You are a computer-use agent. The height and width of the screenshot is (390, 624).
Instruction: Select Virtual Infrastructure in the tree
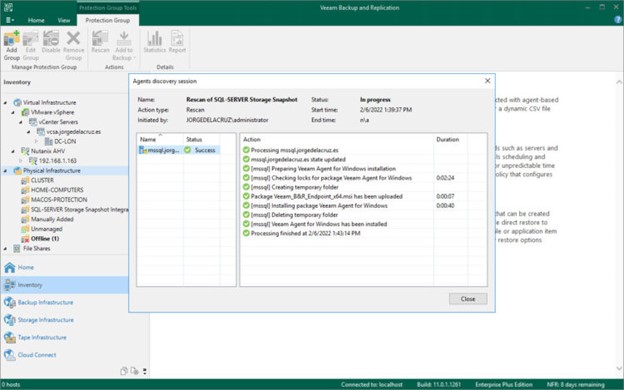point(49,103)
